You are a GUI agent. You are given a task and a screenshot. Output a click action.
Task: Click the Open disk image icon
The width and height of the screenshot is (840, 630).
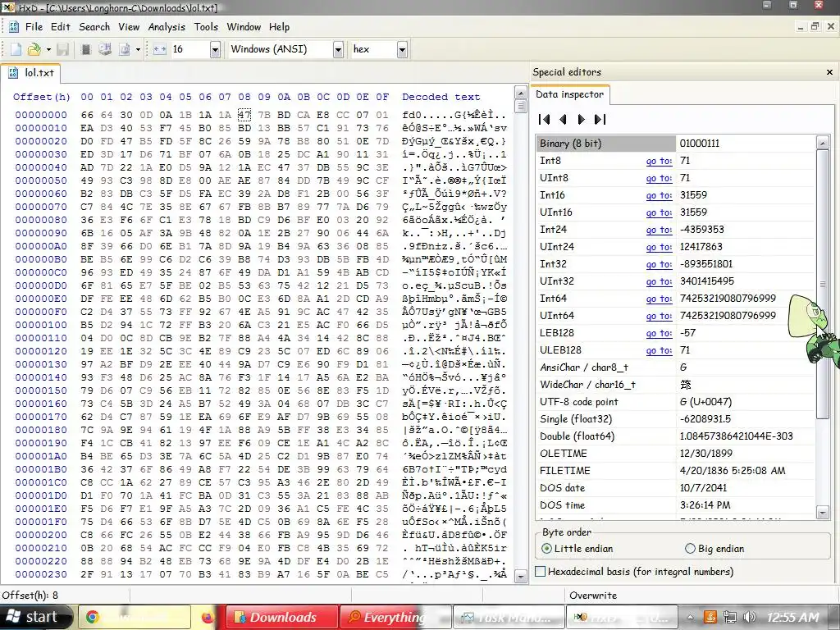[125, 49]
